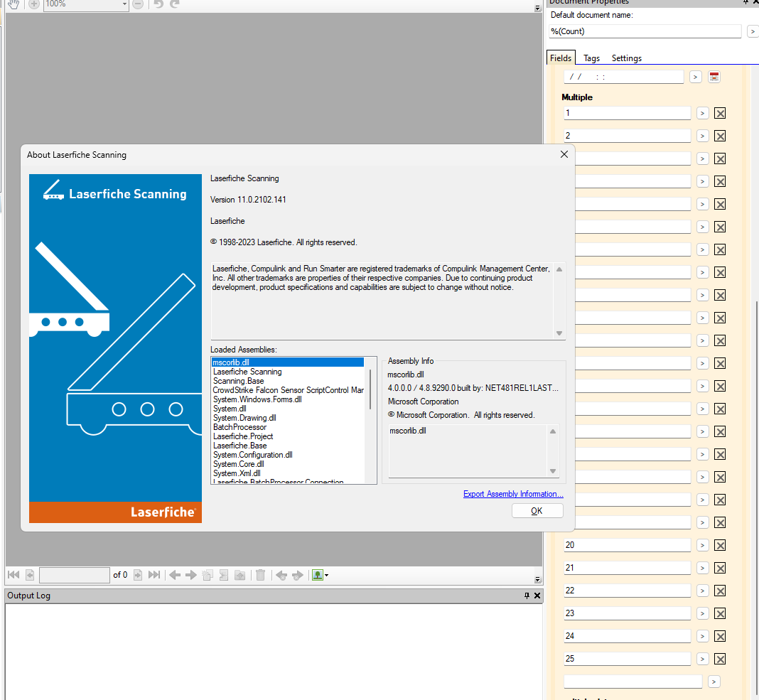Screen dimensions: 759x700
Task: Select the hand pan tool
Action: 14,4
